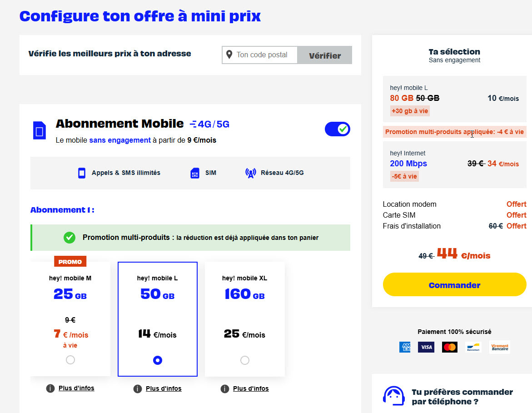Click the SIM card icon beside Abonnement Mobile

pyautogui.click(x=40, y=130)
